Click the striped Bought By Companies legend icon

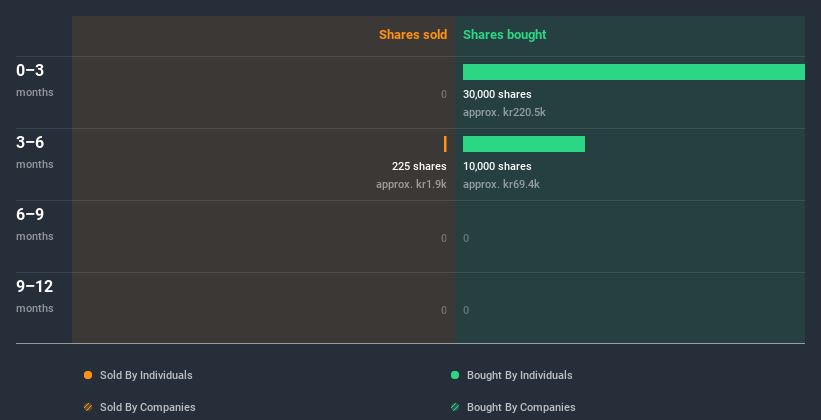(x=455, y=407)
